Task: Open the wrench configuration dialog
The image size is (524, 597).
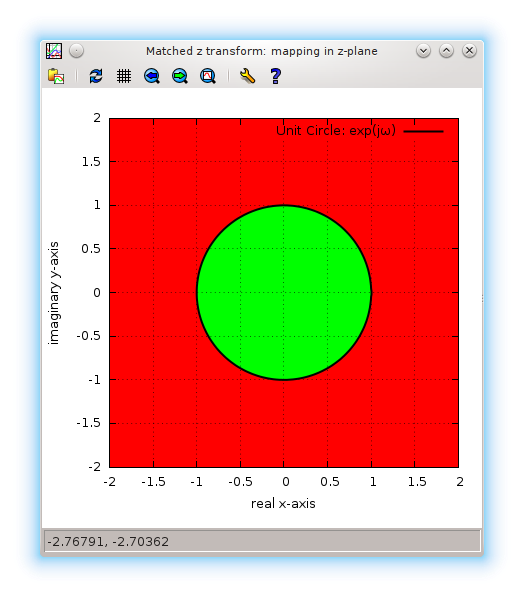Action: [x=248, y=76]
